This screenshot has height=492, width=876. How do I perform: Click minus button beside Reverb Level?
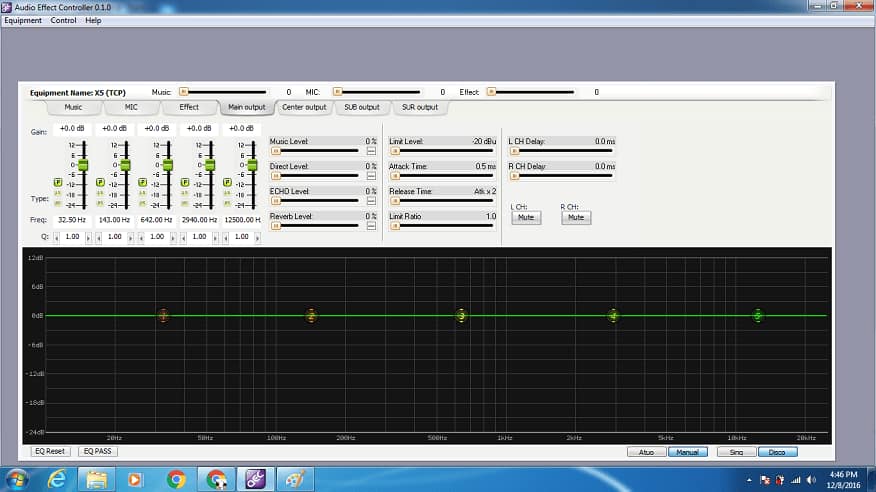point(371,226)
